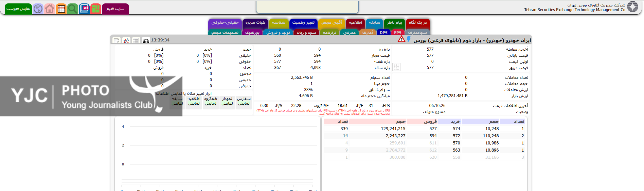Toggle سابقه نمایش panel display
Viewport: 644px width, 191px height.
(177, 102)
